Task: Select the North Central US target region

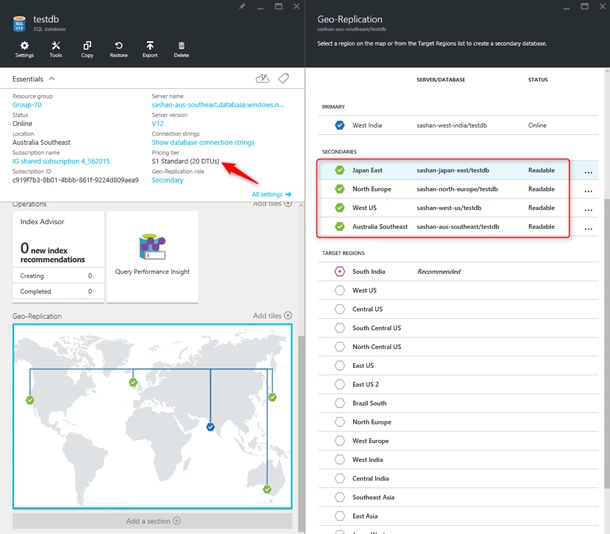Action: pyautogui.click(x=458, y=347)
